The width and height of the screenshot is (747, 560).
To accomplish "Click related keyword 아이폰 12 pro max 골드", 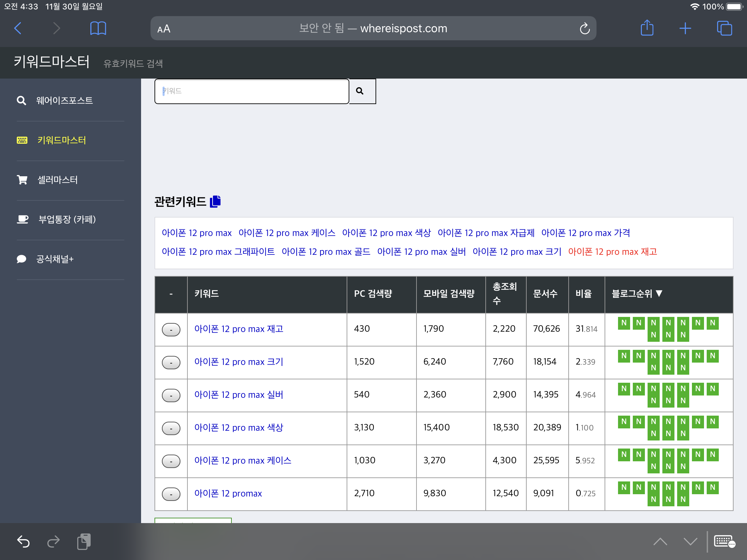I will 325,252.
